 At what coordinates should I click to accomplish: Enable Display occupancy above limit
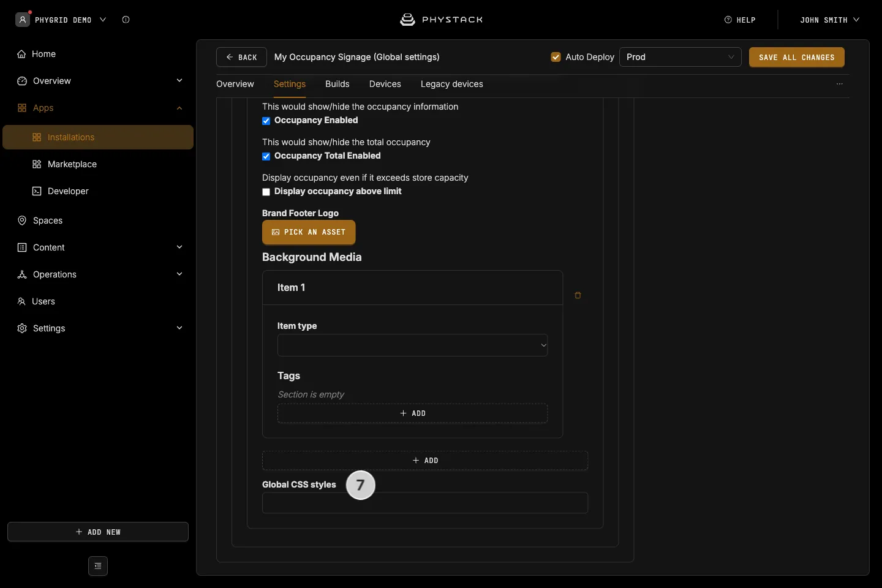pos(266,192)
